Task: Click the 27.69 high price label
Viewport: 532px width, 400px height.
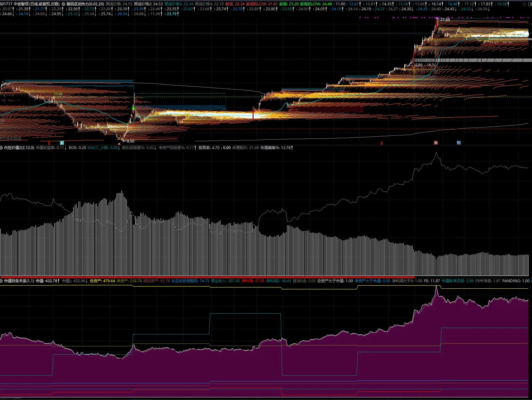Action: [x=445, y=20]
